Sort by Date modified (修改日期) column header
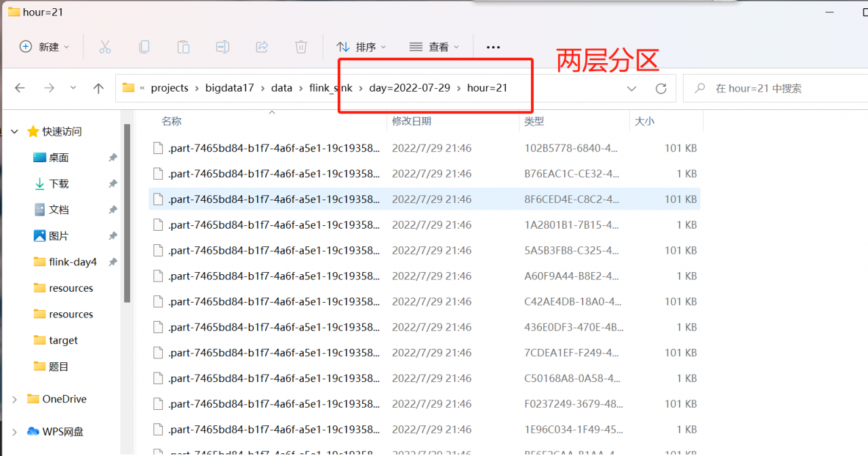The height and width of the screenshot is (456, 868). pyautogui.click(x=412, y=121)
